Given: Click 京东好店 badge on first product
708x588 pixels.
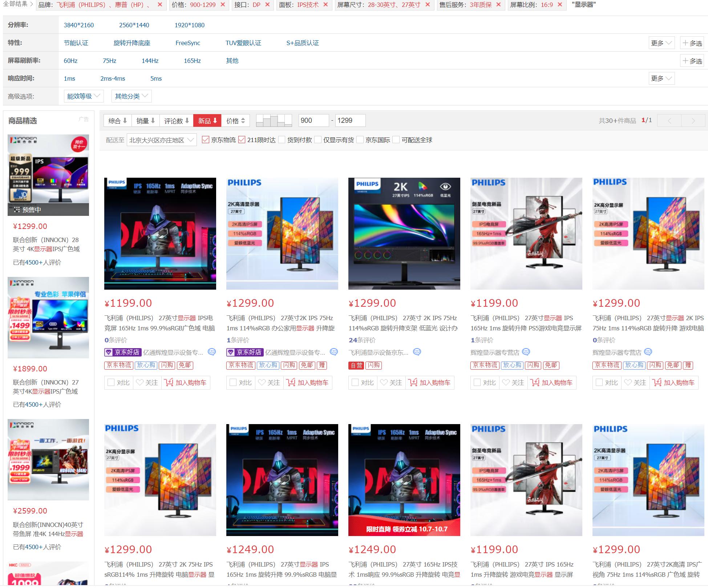Looking at the screenshot, I should (123, 352).
